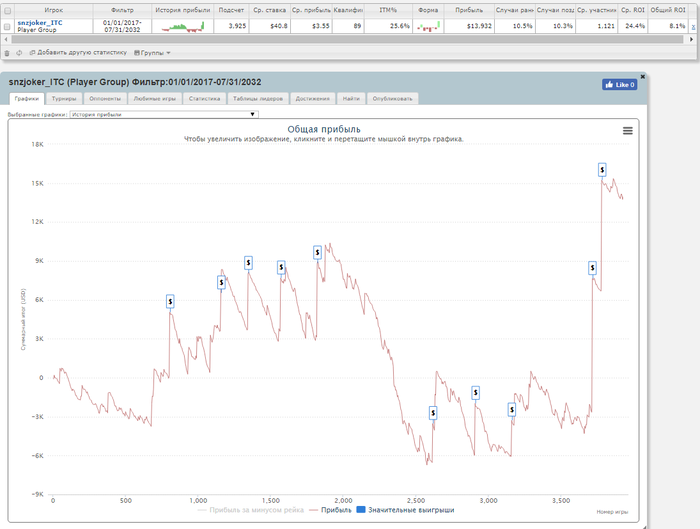Open the Выбранные графики dropdown (История прибыли)
This screenshot has width=700, height=529.
tap(164, 114)
